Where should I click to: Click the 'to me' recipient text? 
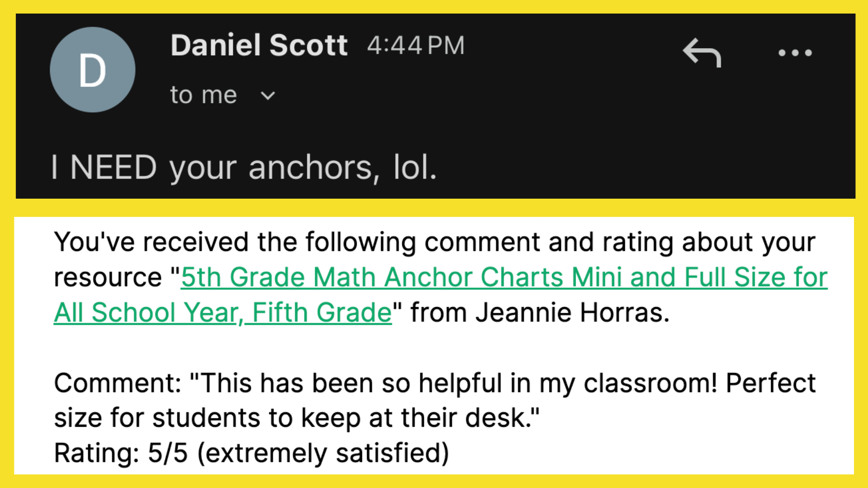[203, 95]
